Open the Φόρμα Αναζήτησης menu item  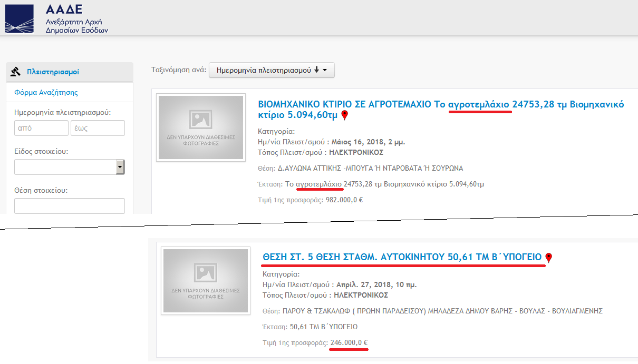pos(46,92)
